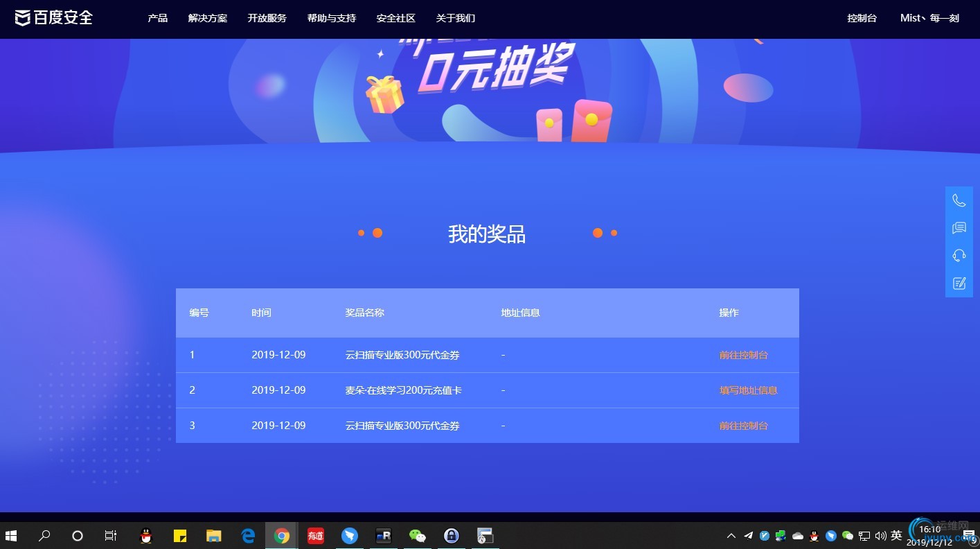Open the online chat icon on the sidebar
This screenshot has height=549, width=980.
[x=959, y=227]
